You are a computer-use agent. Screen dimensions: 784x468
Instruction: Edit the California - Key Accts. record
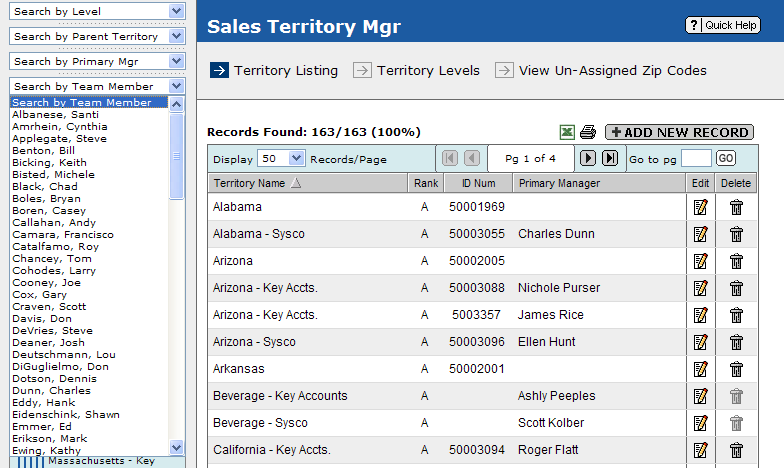pyautogui.click(x=700, y=450)
